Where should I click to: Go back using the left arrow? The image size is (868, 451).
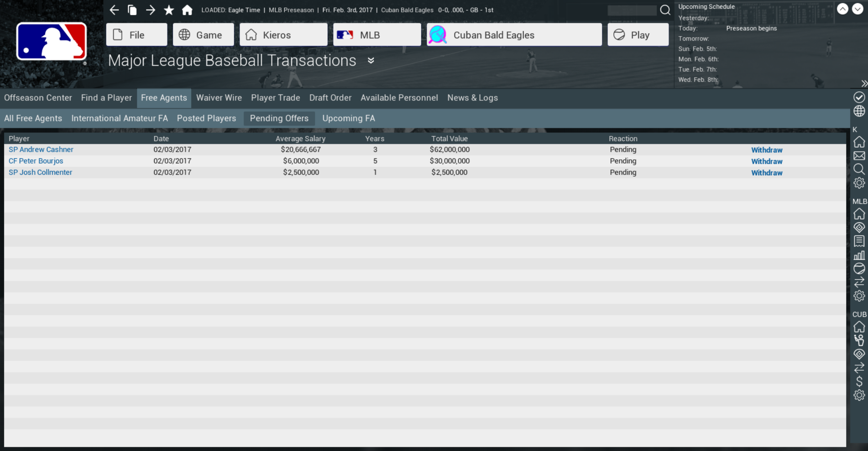pos(114,10)
